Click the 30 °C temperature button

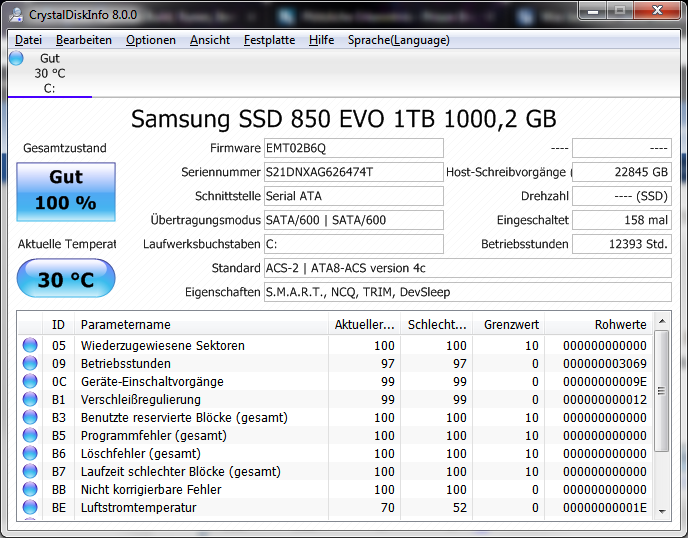(66, 278)
